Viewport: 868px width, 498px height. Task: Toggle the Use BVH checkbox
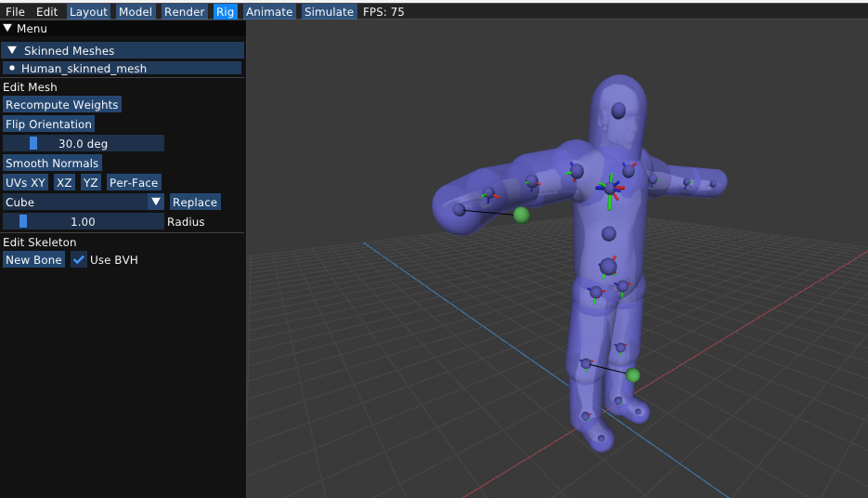click(x=80, y=260)
